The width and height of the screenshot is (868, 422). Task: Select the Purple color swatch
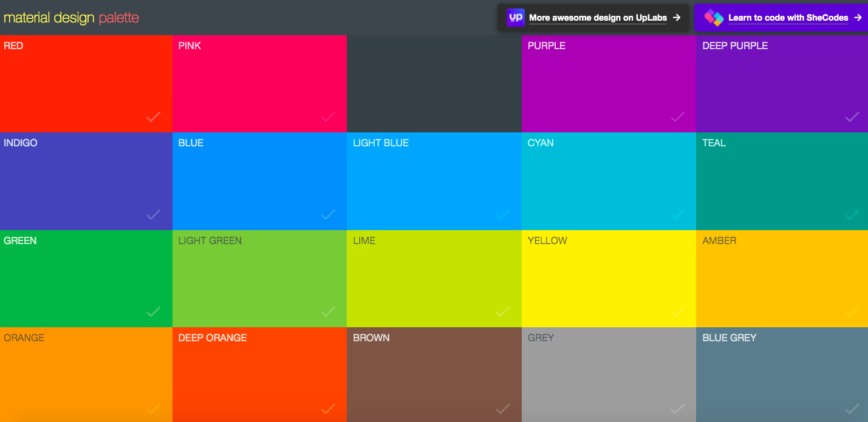(x=609, y=83)
